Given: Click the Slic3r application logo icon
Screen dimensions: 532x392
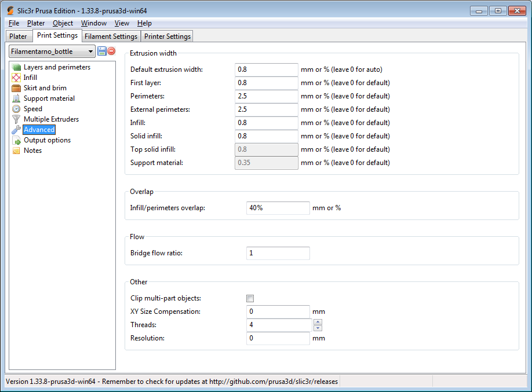Looking at the screenshot, I should 10,10.
